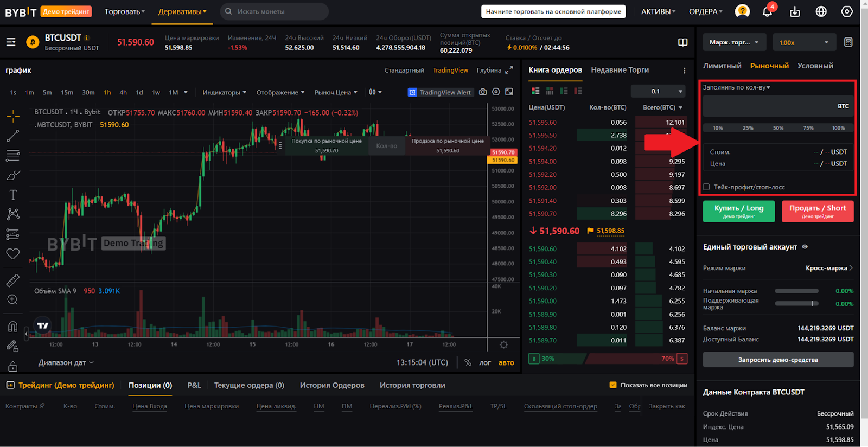Expand the Индикаторы dropdown
This screenshot has width=868, height=447.
click(224, 92)
